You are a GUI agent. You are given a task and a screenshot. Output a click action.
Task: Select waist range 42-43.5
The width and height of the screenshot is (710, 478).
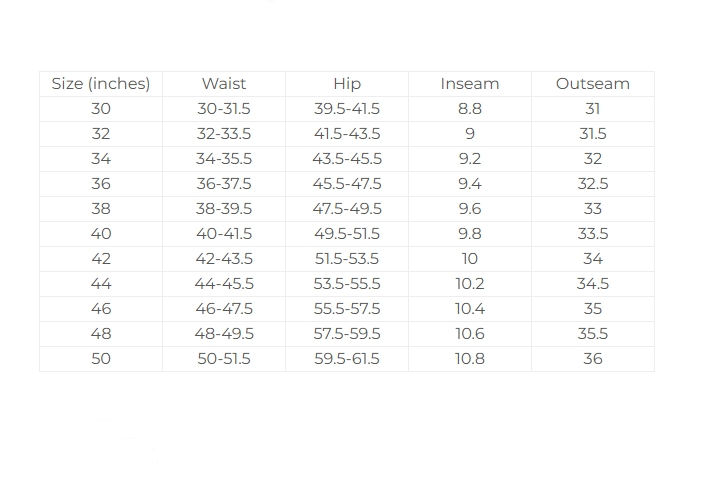pos(224,259)
